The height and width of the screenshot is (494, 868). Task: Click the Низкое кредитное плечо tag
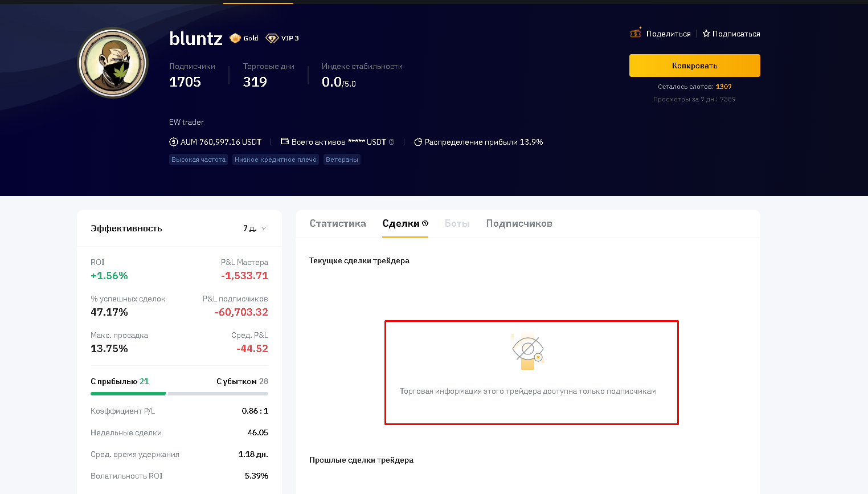275,160
